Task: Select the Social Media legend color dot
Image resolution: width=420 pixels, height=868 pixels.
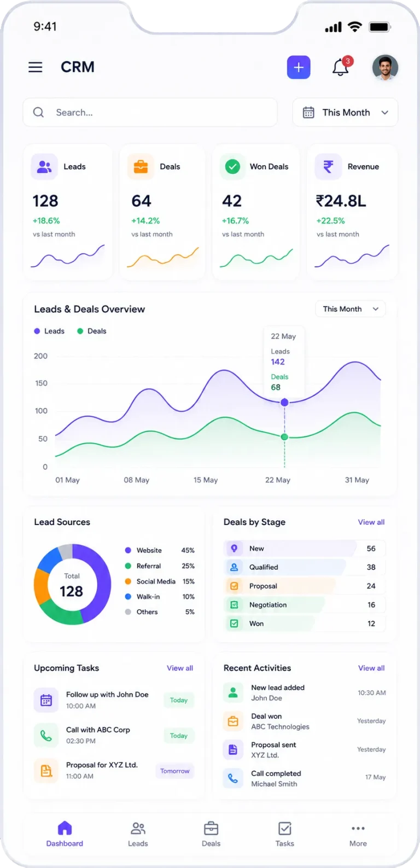Action: click(x=128, y=581)
